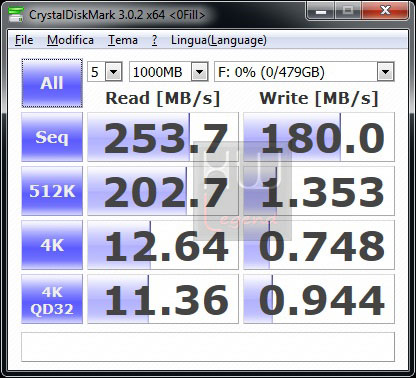Click the 4K QD32 write value 0.944
This screenshot has height=378, width=416.
pyautogui.click(x=319, y=299)
